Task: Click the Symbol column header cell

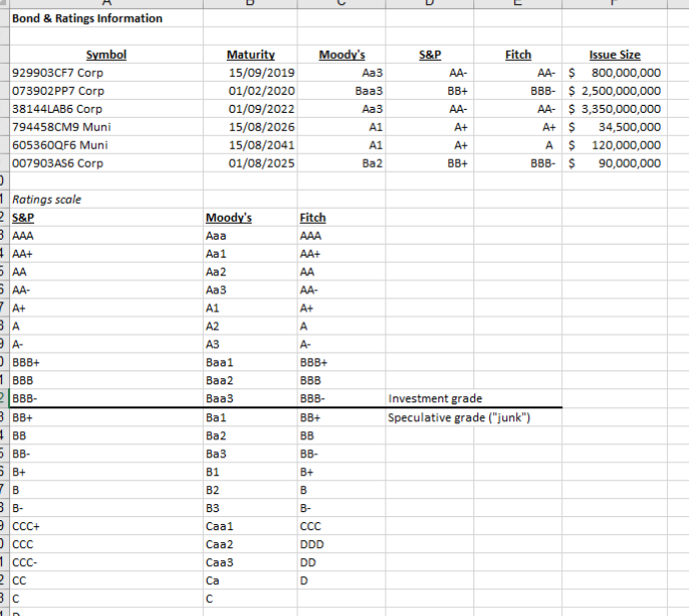Action: tap(106, 55)
